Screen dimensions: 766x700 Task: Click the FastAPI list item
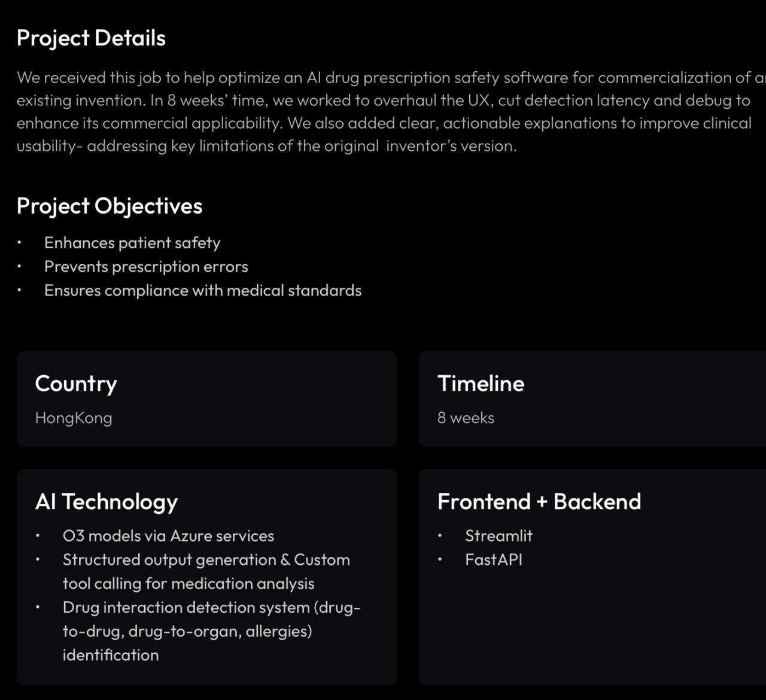tap(494, 560)
